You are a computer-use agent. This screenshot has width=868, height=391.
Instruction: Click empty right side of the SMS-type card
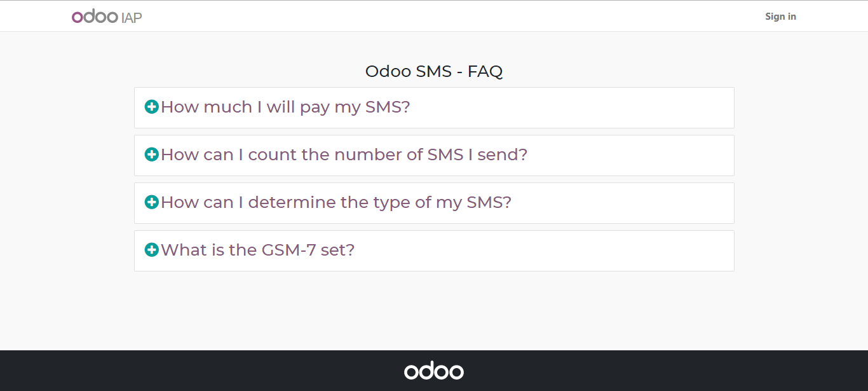[635, 203]
